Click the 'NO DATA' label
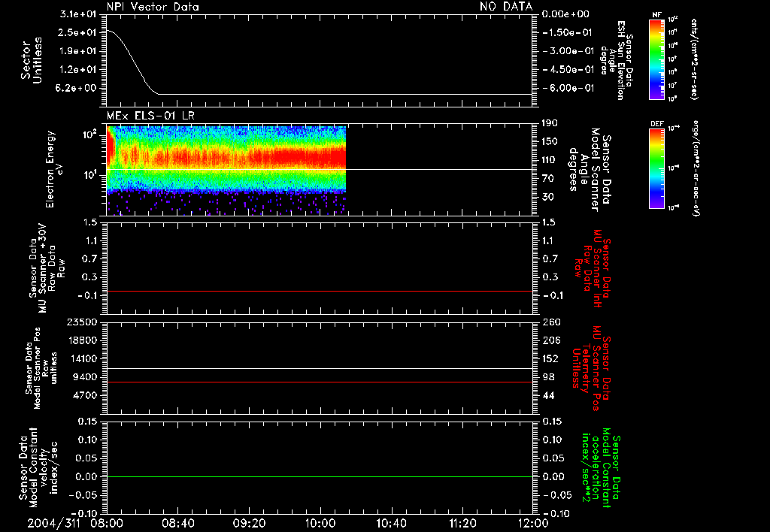This screenshot has height=532, width=770. (506, 7)
